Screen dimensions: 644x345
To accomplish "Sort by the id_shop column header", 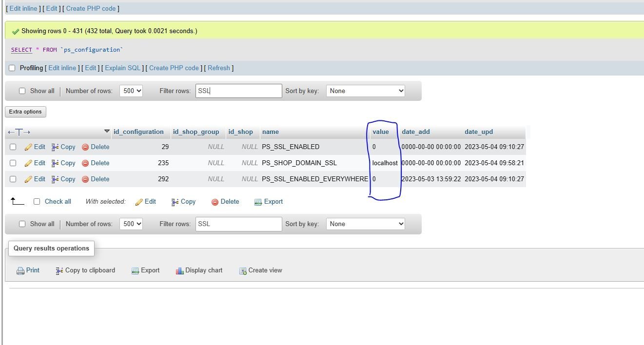I will click(241, 132).
